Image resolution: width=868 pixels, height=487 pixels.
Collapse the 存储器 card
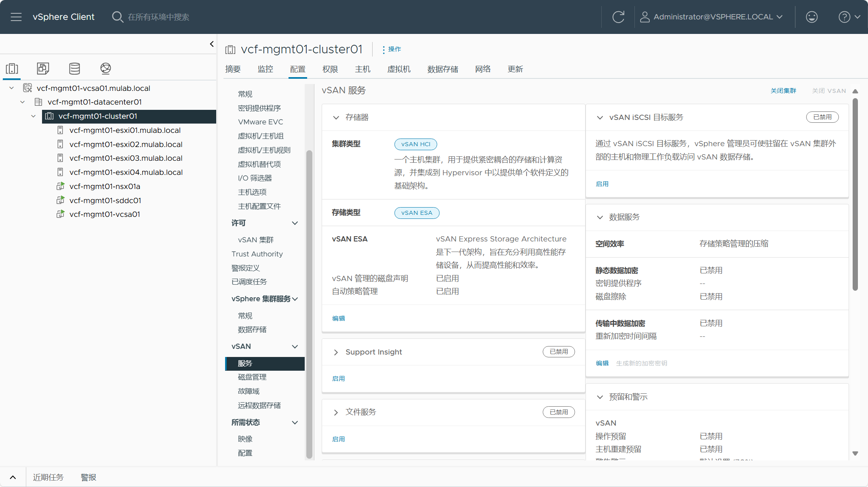point(336,118)
